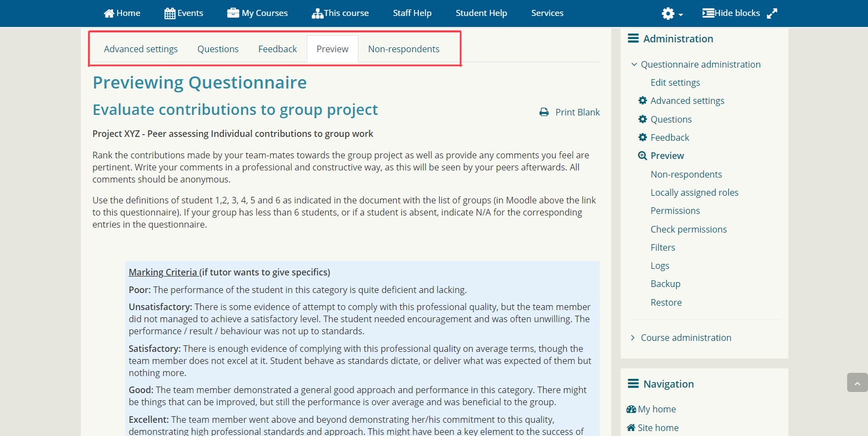The image size is (868, 436).
Task: Open the Student Help menu
Action: [482, 13]
